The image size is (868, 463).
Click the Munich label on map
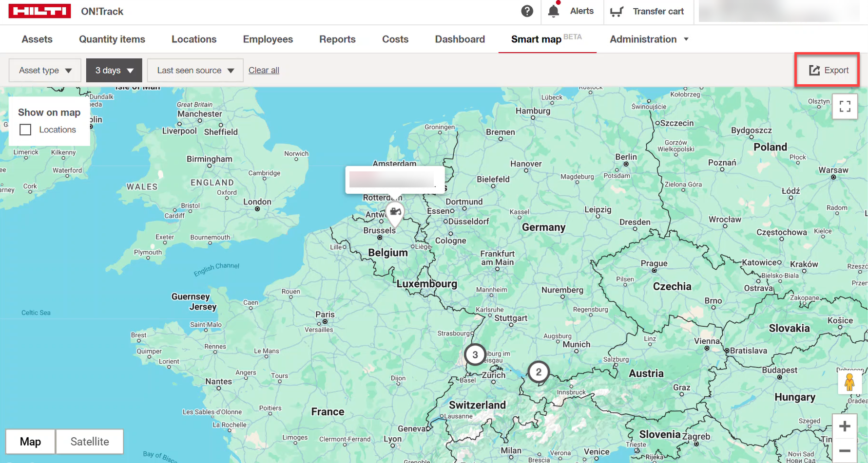tap(577, 344)
